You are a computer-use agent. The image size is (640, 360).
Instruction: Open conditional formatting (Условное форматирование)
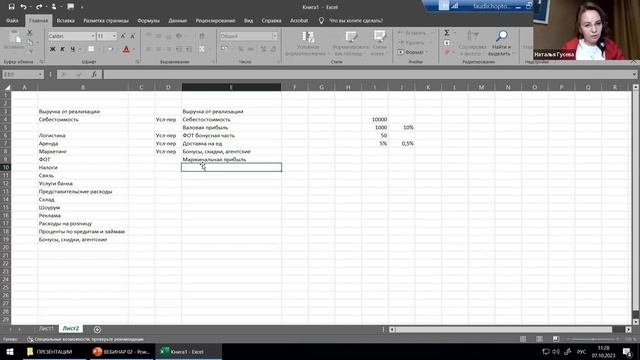pyautogui.click(x=307, y=43)
